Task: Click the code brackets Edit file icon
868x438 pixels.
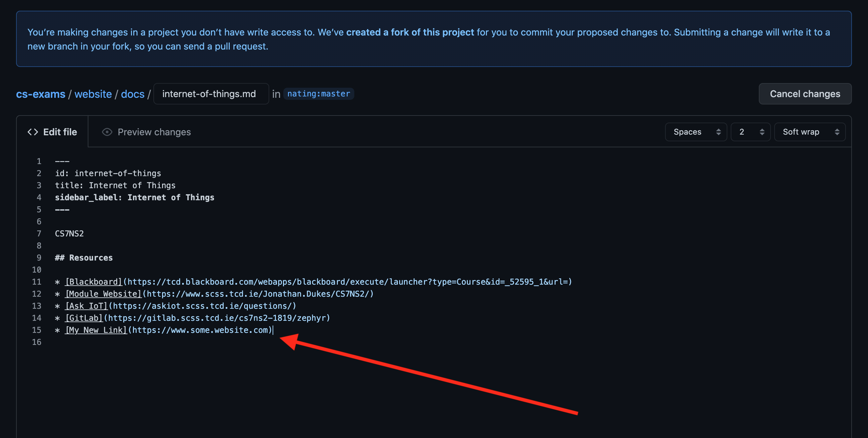Action: (33, 132)
